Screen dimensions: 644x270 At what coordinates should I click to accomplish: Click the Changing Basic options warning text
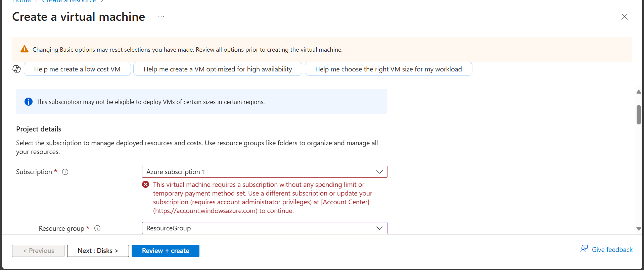pyautogui.click(x=187, y=50)
